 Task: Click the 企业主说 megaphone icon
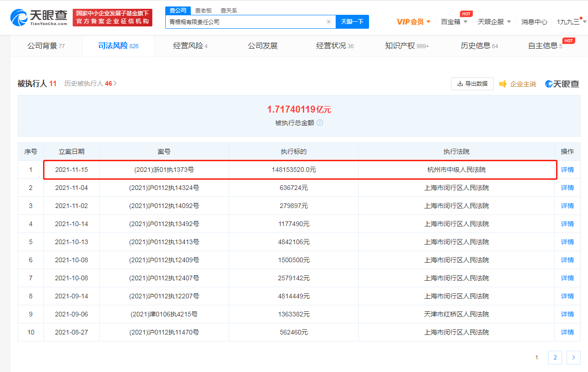503,84
